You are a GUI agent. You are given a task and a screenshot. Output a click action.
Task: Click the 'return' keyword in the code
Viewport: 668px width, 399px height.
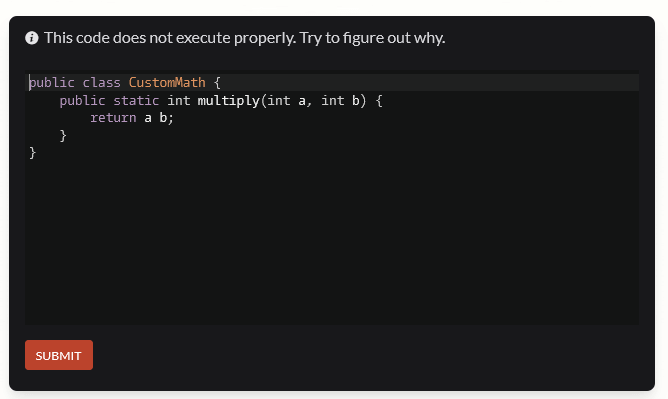pyautogui.click(x=113, y=118)
